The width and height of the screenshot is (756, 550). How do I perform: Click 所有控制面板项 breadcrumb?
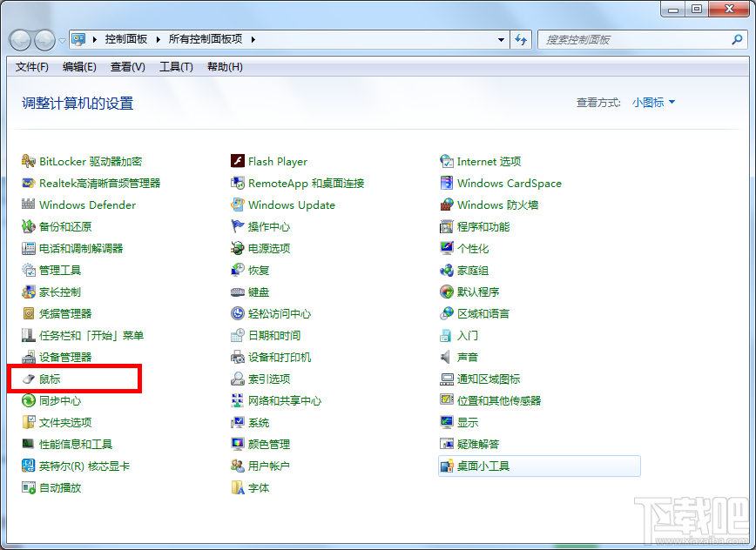point(206,39)
